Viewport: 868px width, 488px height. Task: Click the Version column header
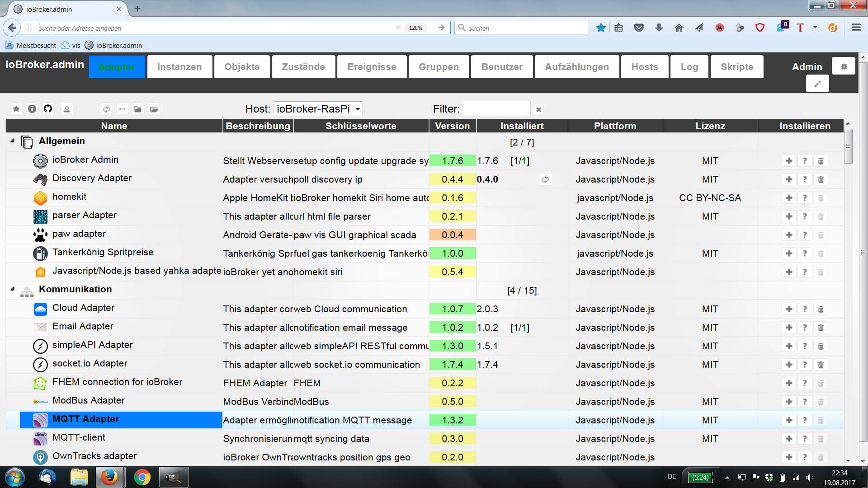(x=452, y=126)
